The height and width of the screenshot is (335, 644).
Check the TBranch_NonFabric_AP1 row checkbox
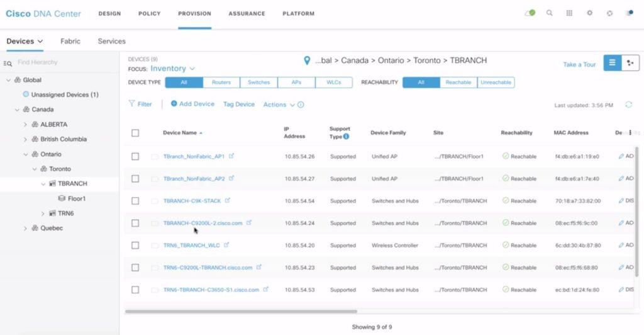(135, 156)
